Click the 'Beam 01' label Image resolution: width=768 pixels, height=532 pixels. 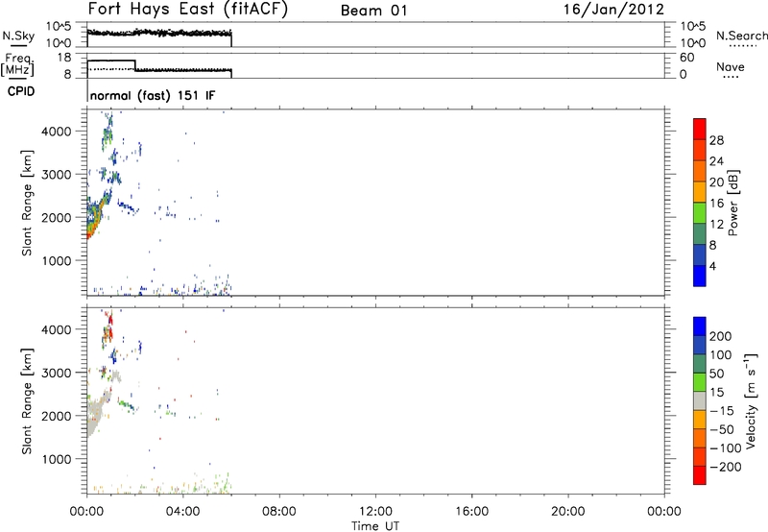point(373,11)
